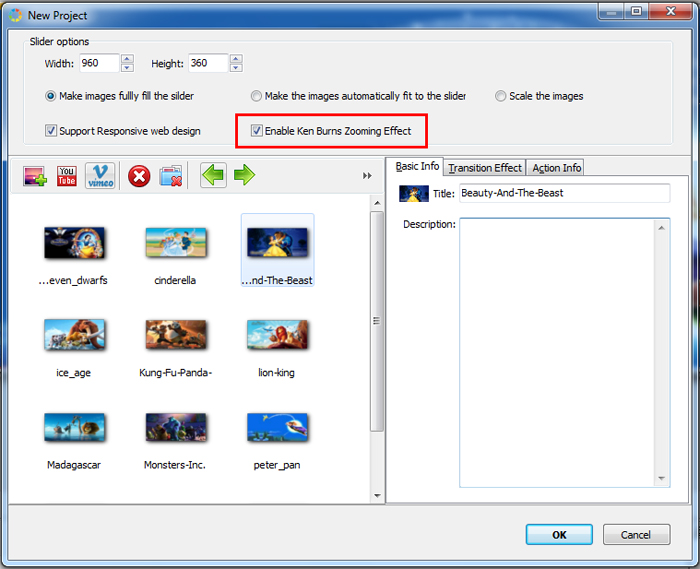Click inside the Description text area
The image size is (700, 569).
point(557,353)
